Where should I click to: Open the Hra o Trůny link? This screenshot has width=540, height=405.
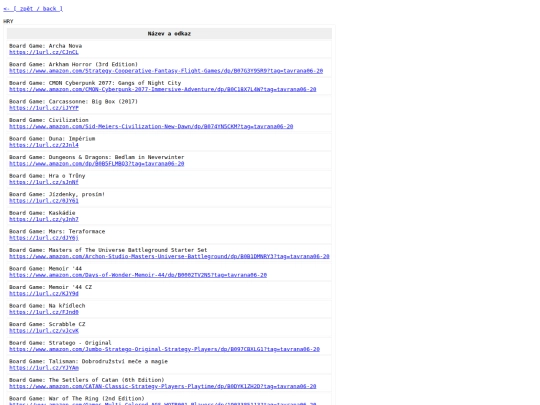(x=44, y=183)
